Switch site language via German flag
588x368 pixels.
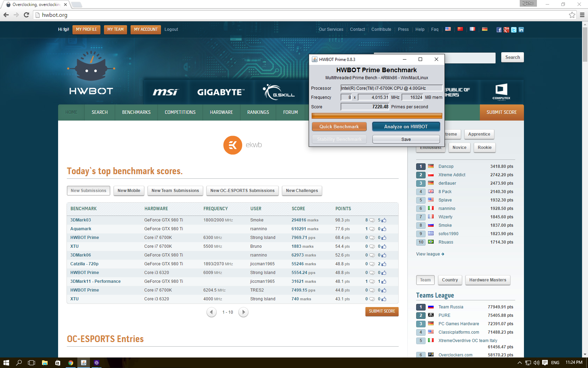click(484, 29)
